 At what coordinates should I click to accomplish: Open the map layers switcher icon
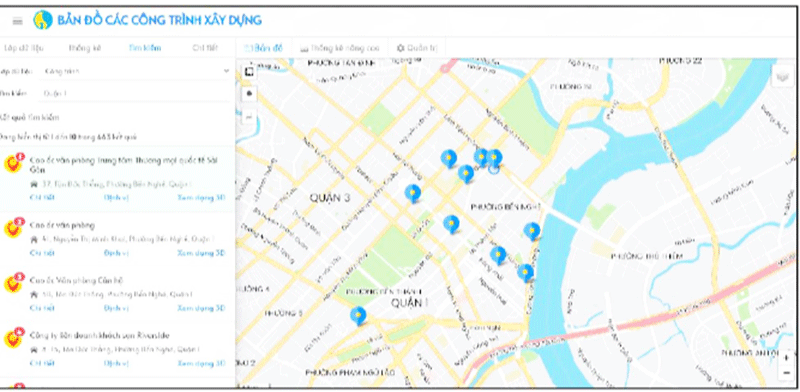click(782, 77)
